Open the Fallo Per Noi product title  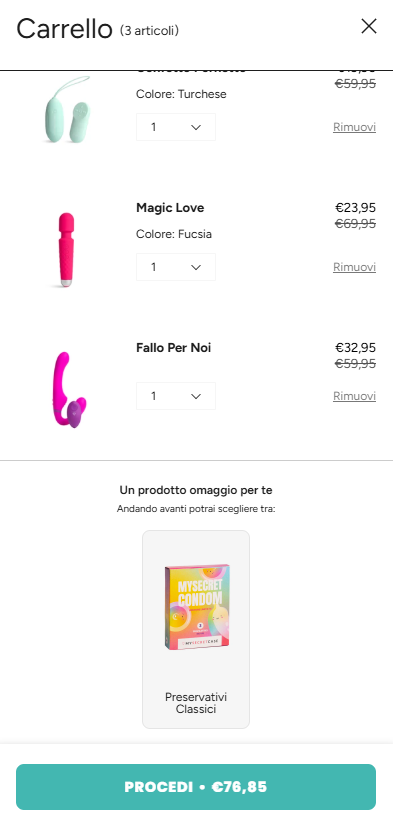pyautogui.click(x=174, y=347)
